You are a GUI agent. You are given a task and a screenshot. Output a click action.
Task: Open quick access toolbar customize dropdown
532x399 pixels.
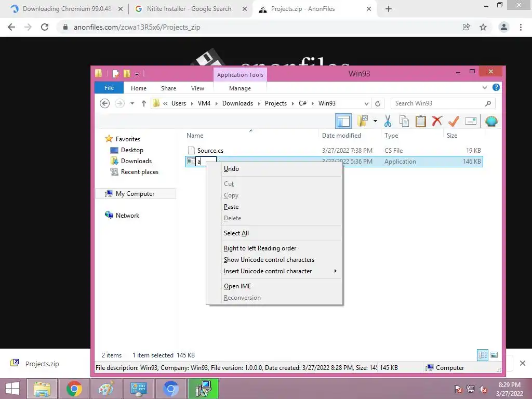click(x=137, y=74)
